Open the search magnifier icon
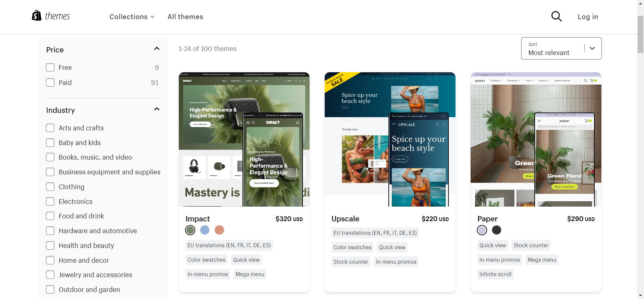 click(x=556, y=16)
